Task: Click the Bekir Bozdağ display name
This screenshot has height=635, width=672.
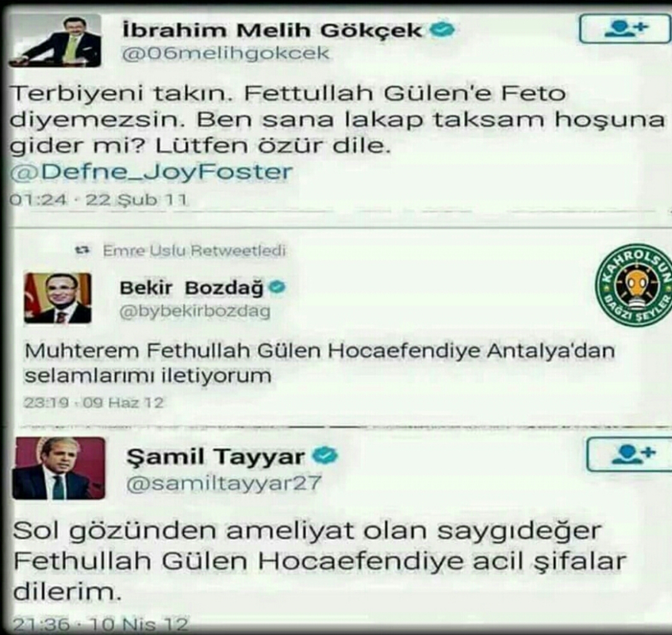Action: pos(192,289)
